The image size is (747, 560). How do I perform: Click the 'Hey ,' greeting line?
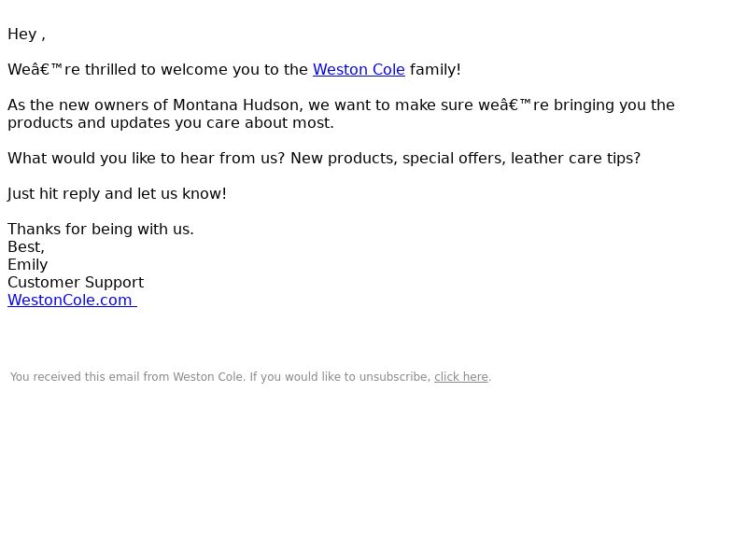(27, 35)
